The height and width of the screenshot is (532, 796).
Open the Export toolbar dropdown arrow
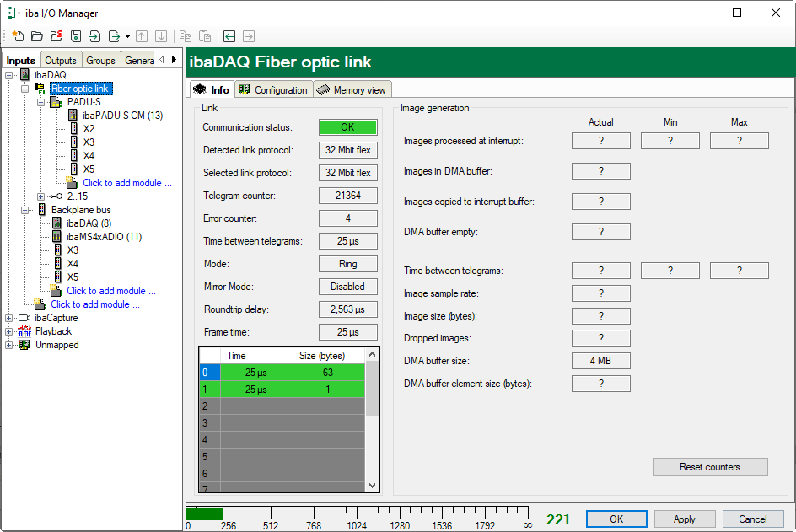pos(127,36)
